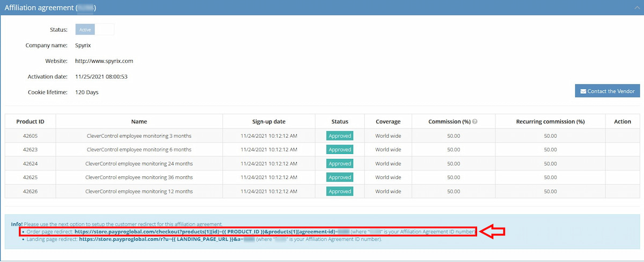The image size is (644, 262).
Task: Click the Recurring commission (%) column header
Action: [x=551, y=122]
